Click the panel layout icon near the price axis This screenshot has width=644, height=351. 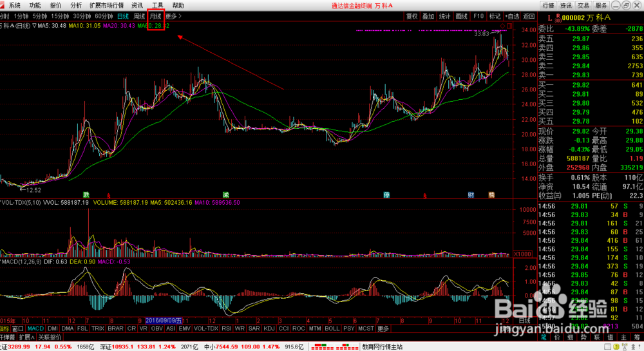(509, 26)
